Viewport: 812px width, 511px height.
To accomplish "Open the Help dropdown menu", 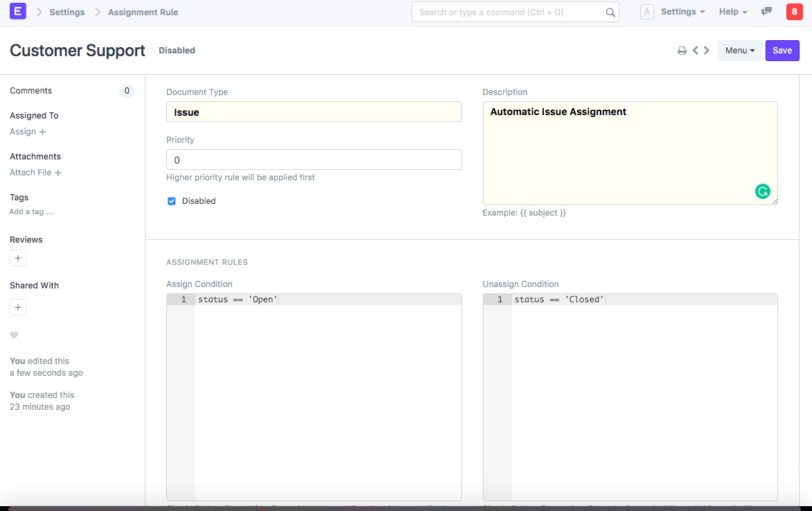I will pos(732,12).
